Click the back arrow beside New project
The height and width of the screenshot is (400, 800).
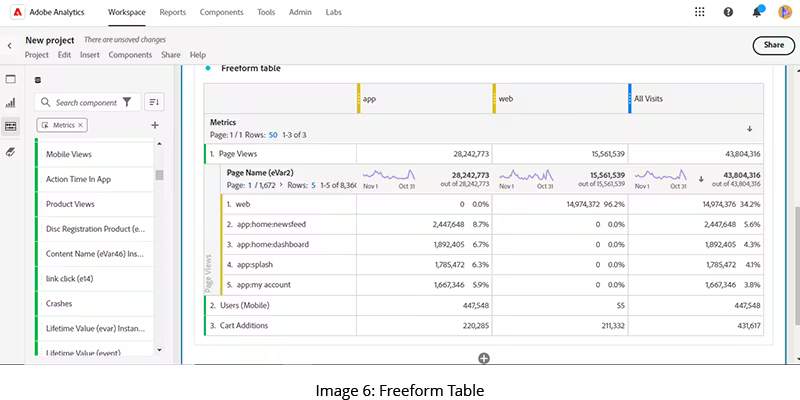(9, 46)
